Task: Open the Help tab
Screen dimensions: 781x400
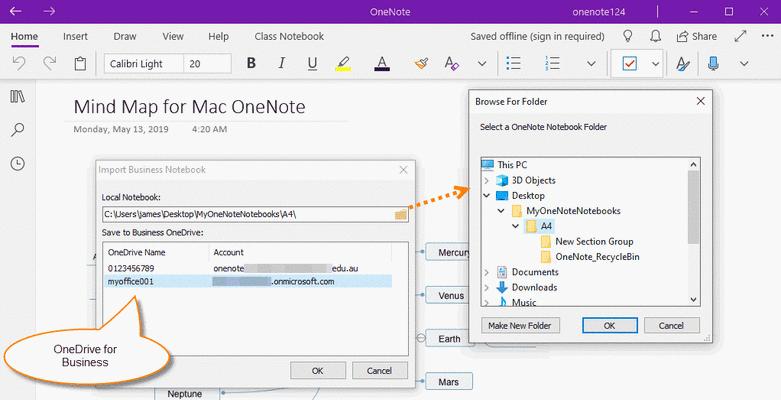Action: coord(218,36)
